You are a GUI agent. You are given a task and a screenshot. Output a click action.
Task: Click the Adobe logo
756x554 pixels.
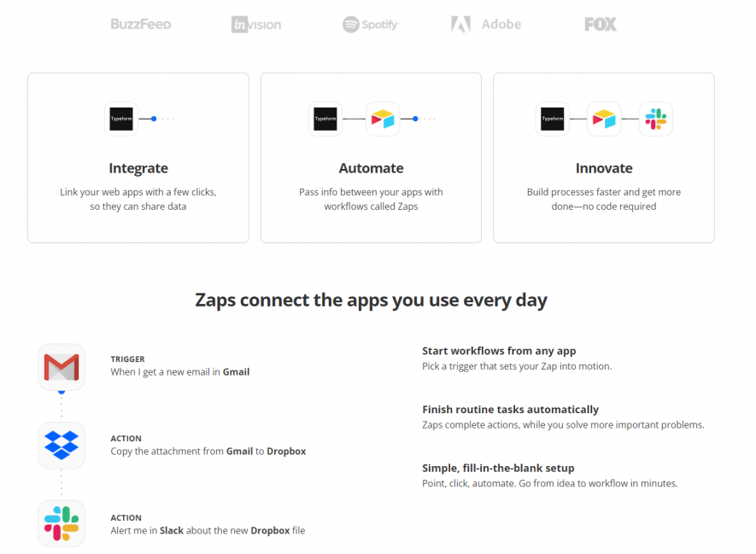point(486,25)
